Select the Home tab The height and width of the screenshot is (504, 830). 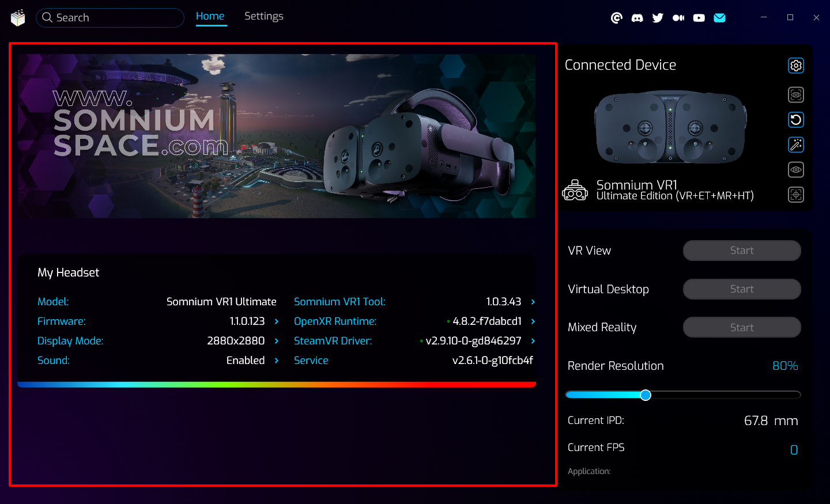210,16
